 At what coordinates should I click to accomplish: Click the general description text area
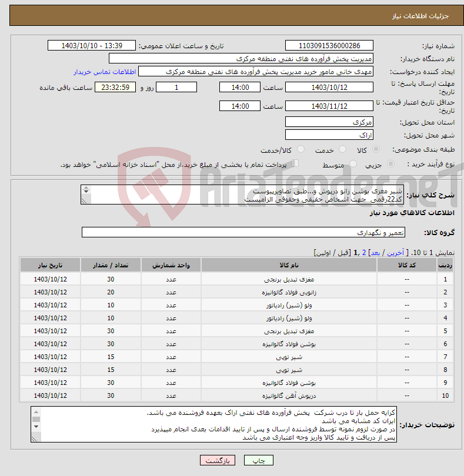pyautogui.click(x=242, y=195)
